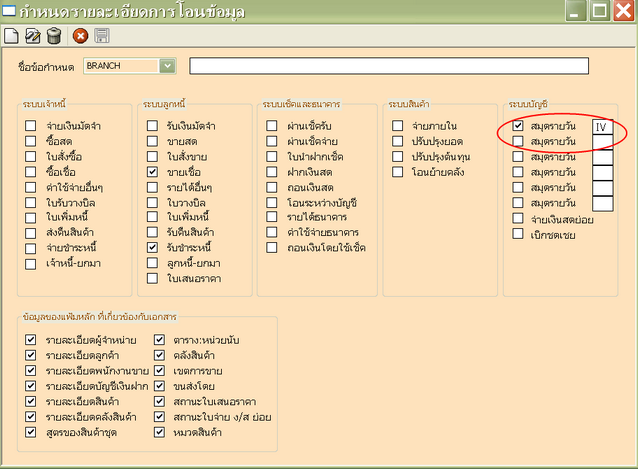This screenshot has width=638, height=469.
Task: Check the ผ่านเช็ครับ checkbox
Action: (273, 127)
